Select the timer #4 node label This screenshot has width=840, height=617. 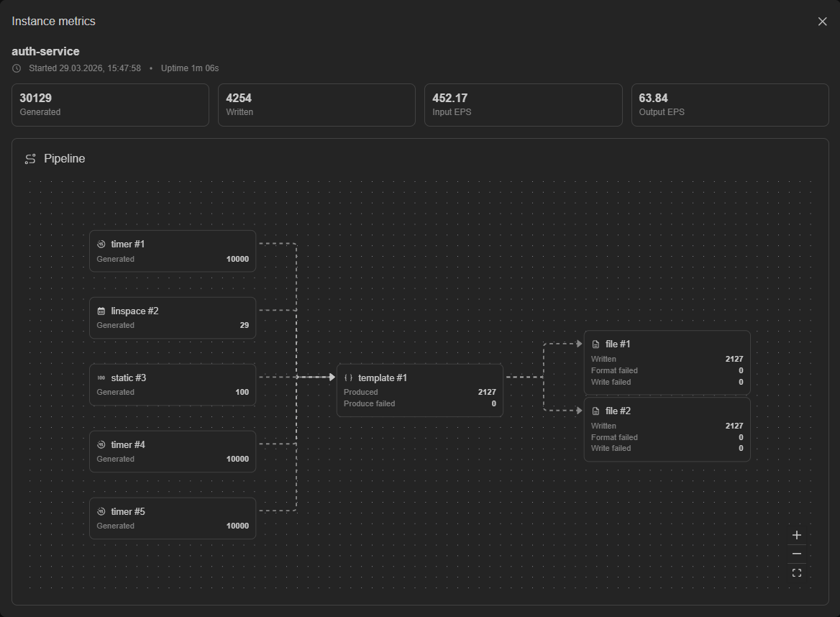point(128,445)
